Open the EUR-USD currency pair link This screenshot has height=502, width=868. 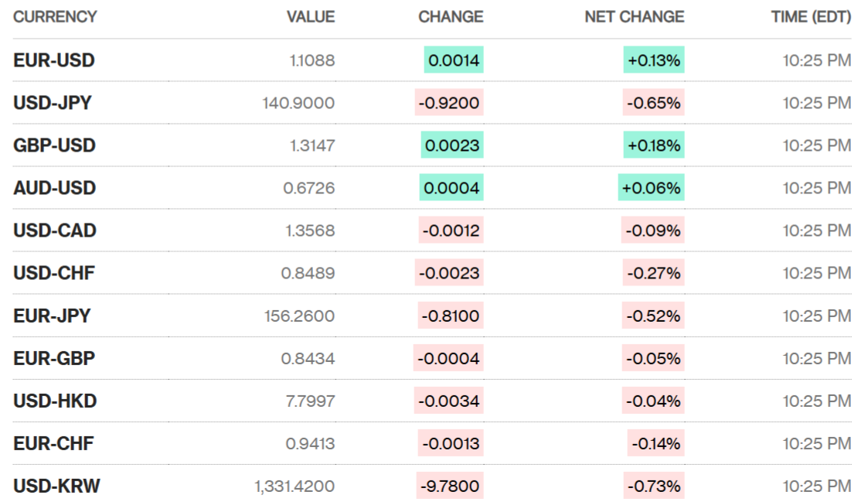pyautogui.click(x=54, y=60)
